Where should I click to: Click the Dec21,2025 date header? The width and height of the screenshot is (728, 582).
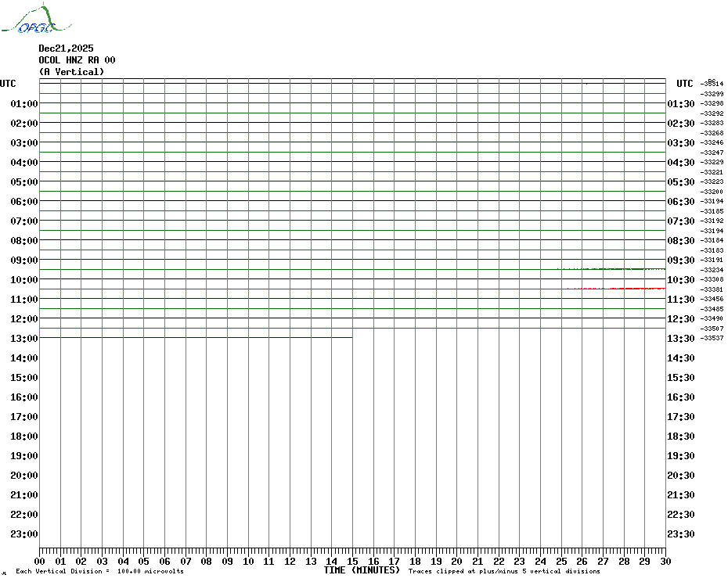[66, 48]
